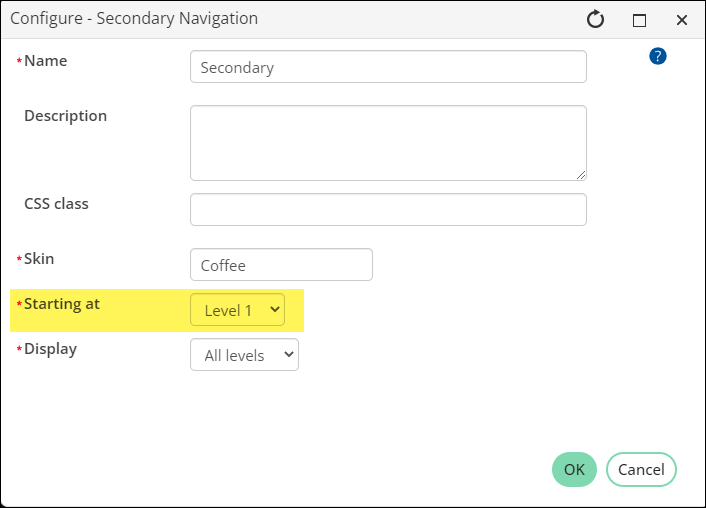706x508 pixels.
Task: Click the CSS class label
Action: pos(56,204)
